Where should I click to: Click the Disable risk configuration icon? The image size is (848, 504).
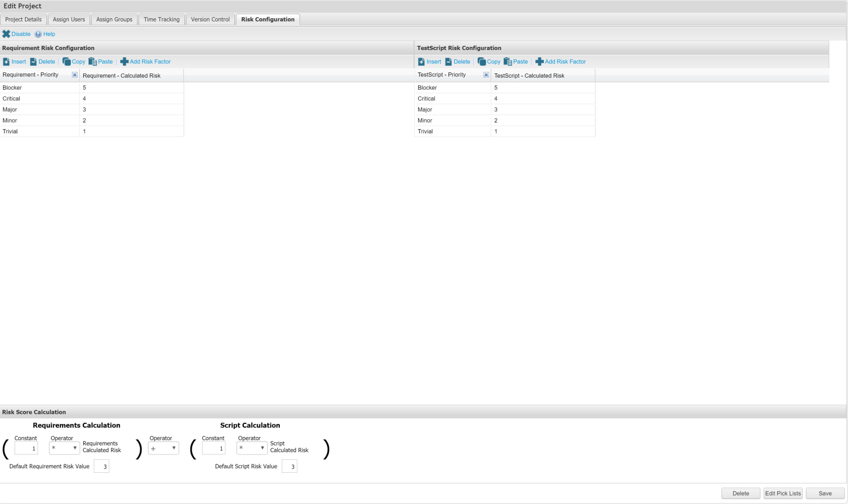tap(6, 34)
